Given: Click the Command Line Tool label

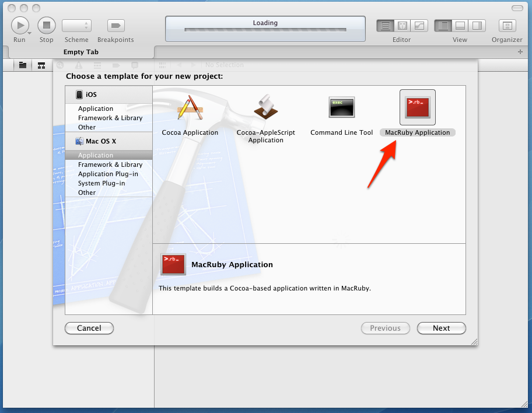Looking at the screenshot, I should (x=342, y=132).
